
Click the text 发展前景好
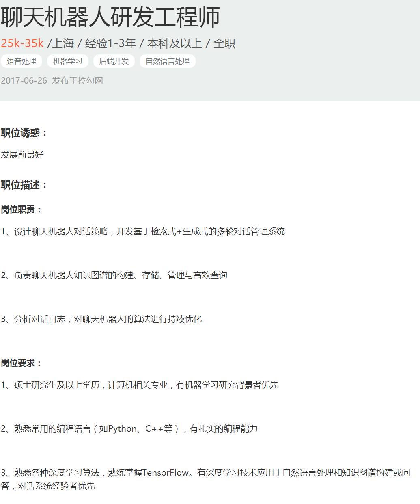point(22,154)
